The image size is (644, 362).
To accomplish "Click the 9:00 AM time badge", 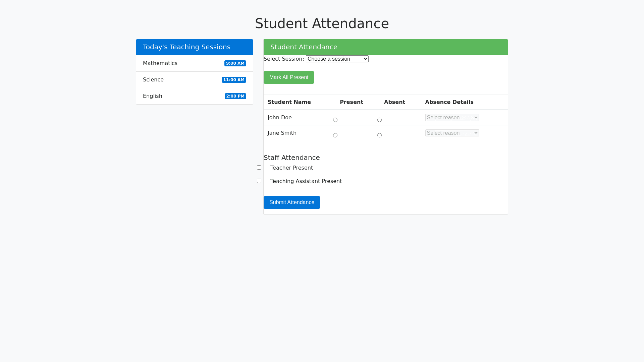I will [235, 63].
